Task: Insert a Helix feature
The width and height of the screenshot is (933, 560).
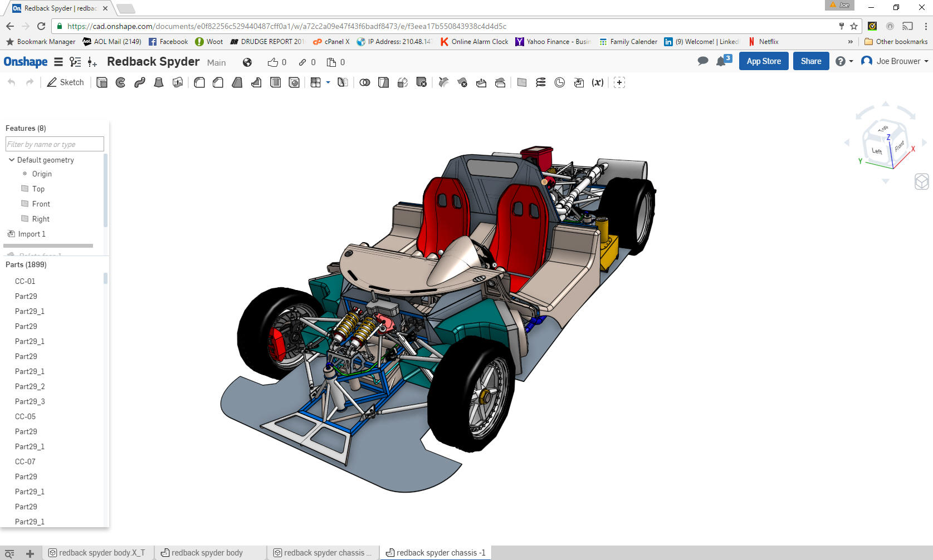Action: tap(541, 82)
